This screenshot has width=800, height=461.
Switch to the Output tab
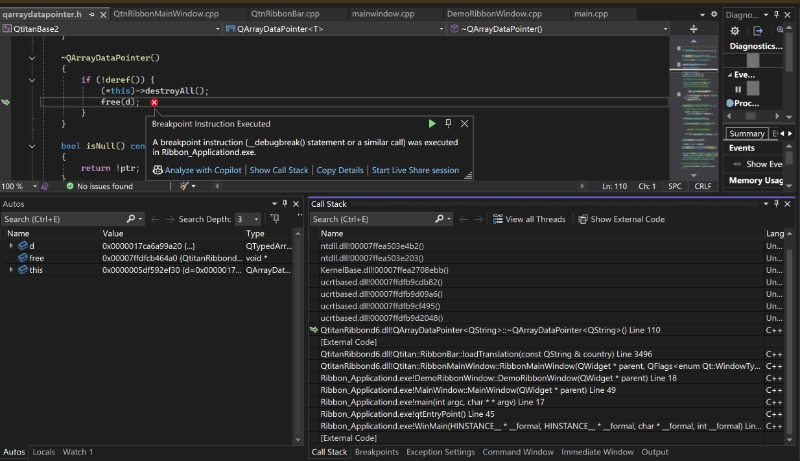[x=655, y=452]
